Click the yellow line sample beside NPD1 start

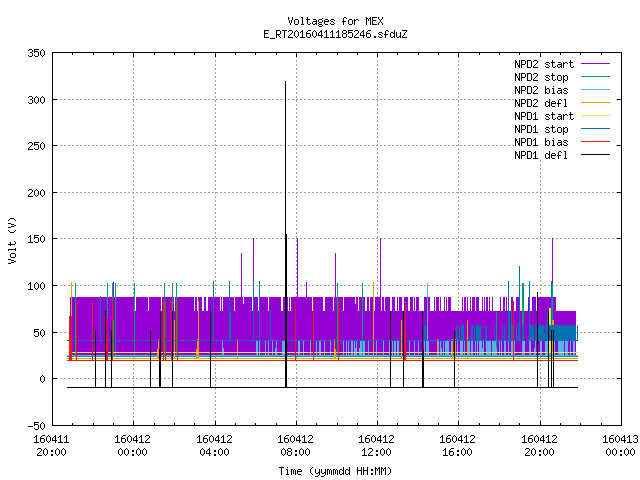tap(596, 116)
